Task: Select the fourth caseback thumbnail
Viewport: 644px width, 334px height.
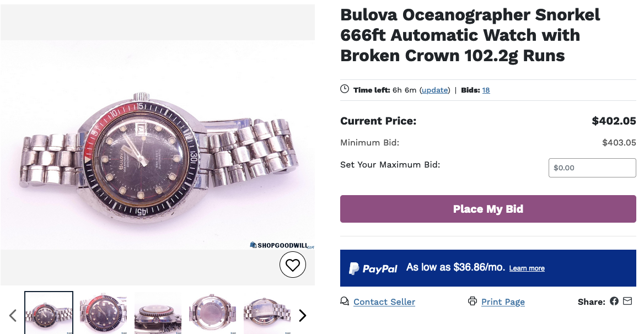Action: click(212, 313)
